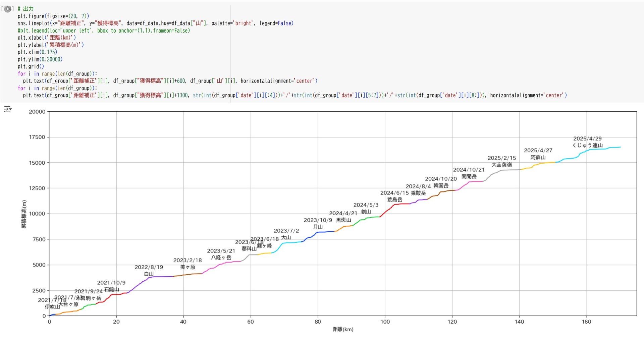Click the 100 x-axis tick label
The image size is (644, 337).
pos(385,322)
